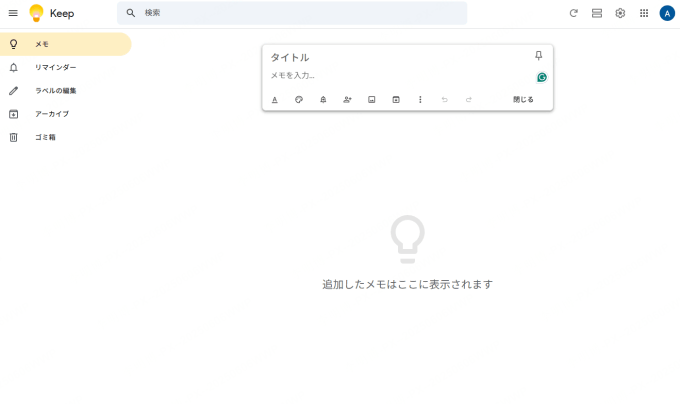The image size is (680, 405).
Task: Click the reminder bell sidebar icon
Action: pyautogui.click(x=13, y=68)
